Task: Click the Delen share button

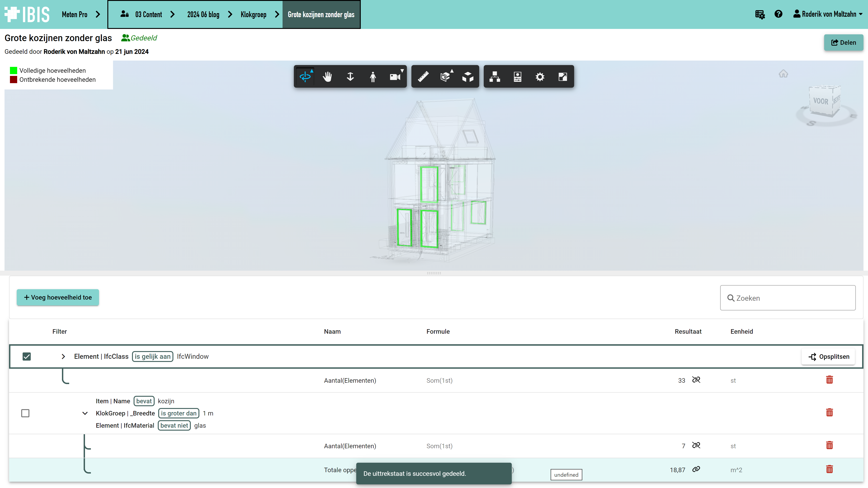Action: point(843,42)
